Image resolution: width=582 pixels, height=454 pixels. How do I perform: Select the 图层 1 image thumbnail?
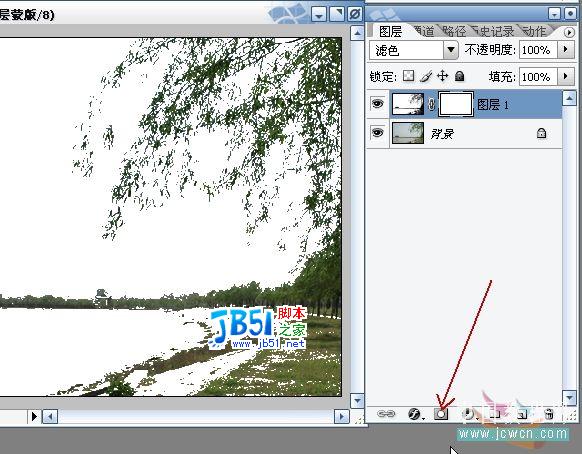coord(408,104)
